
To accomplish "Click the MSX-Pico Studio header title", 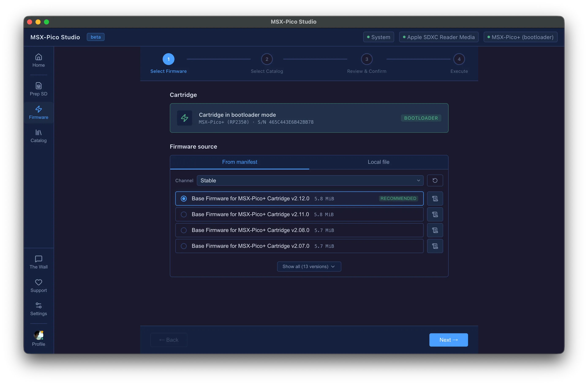I will (55, 37).
